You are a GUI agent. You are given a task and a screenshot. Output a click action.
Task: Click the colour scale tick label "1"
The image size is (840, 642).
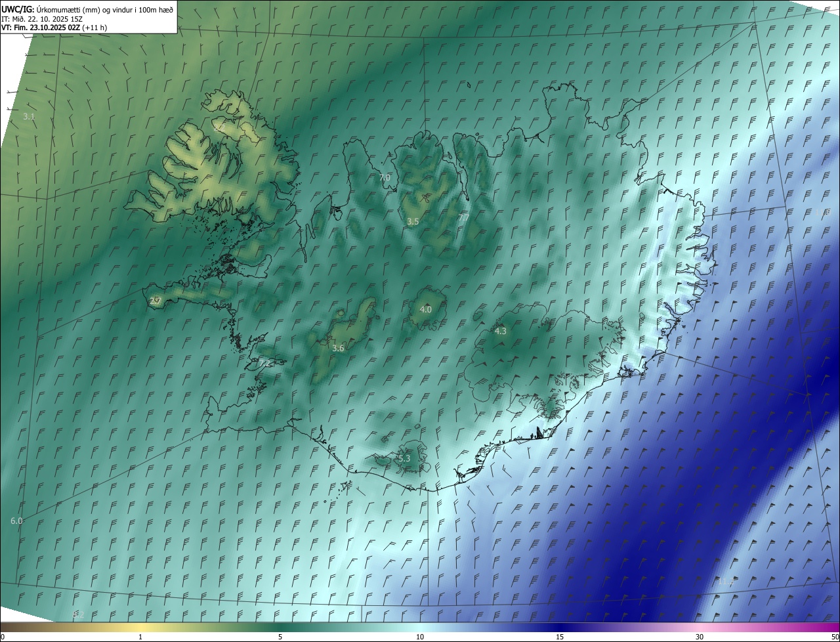tap(140, 637)
